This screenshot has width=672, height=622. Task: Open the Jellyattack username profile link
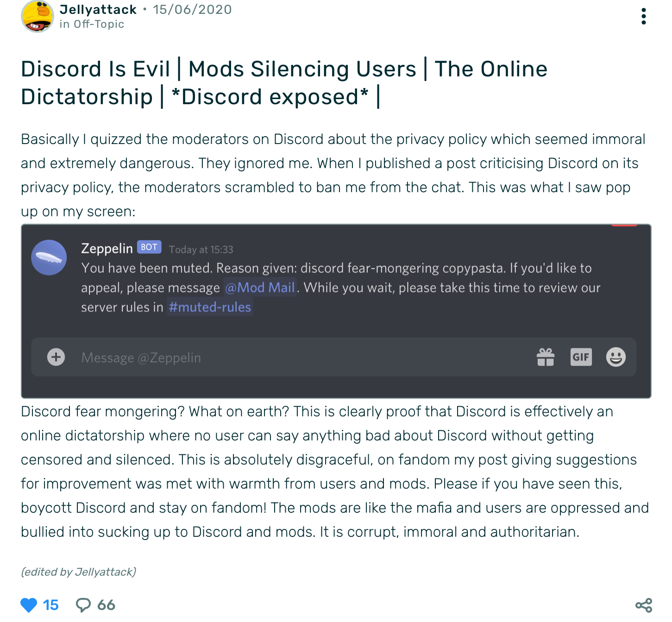98,9
